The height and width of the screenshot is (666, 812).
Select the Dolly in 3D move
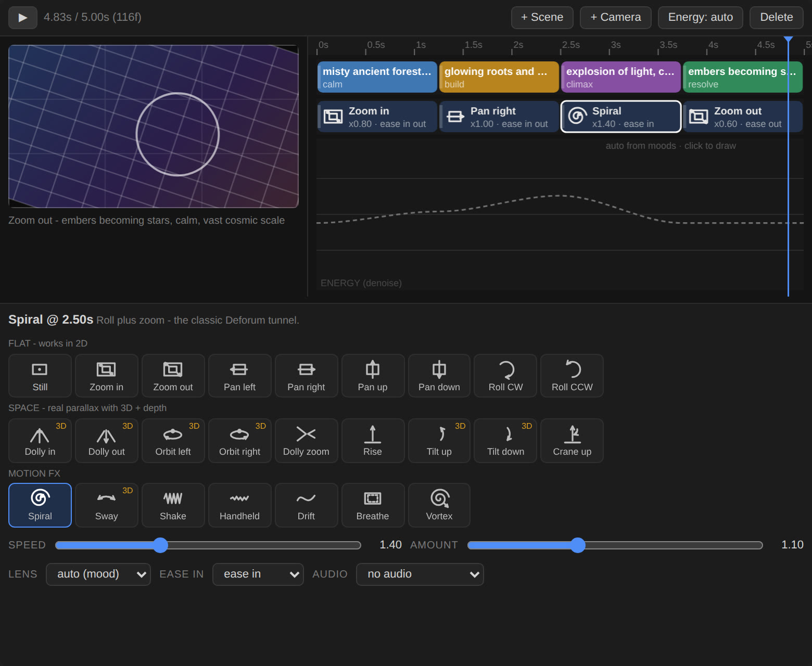click(x=40, y=440)
